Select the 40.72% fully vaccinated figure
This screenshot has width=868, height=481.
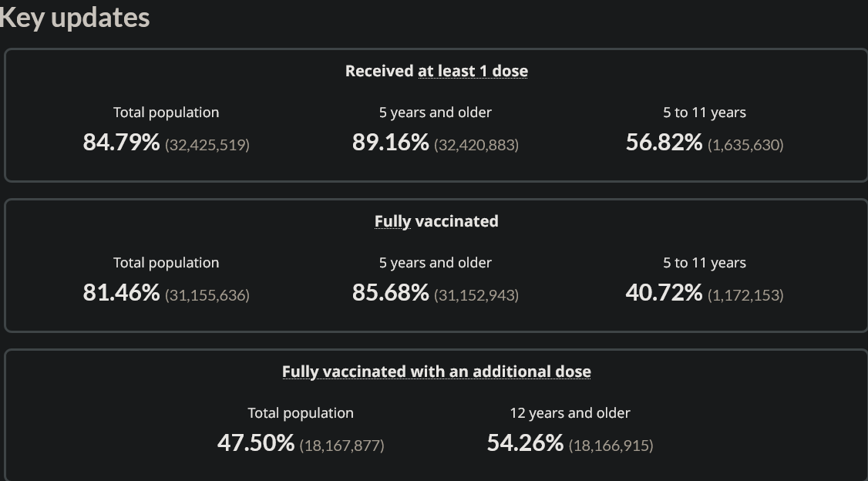click(x=664, y=293)
